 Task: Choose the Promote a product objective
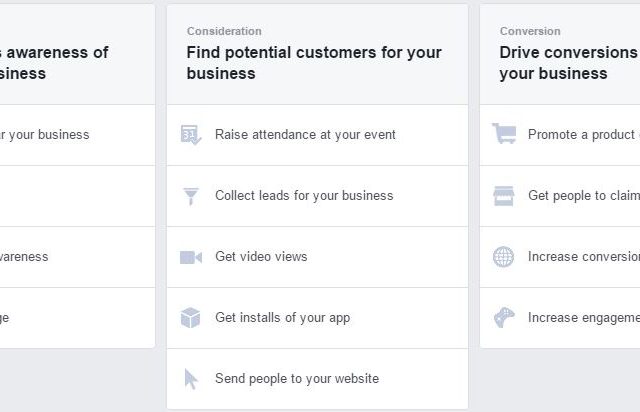click(x=560, y=135)
